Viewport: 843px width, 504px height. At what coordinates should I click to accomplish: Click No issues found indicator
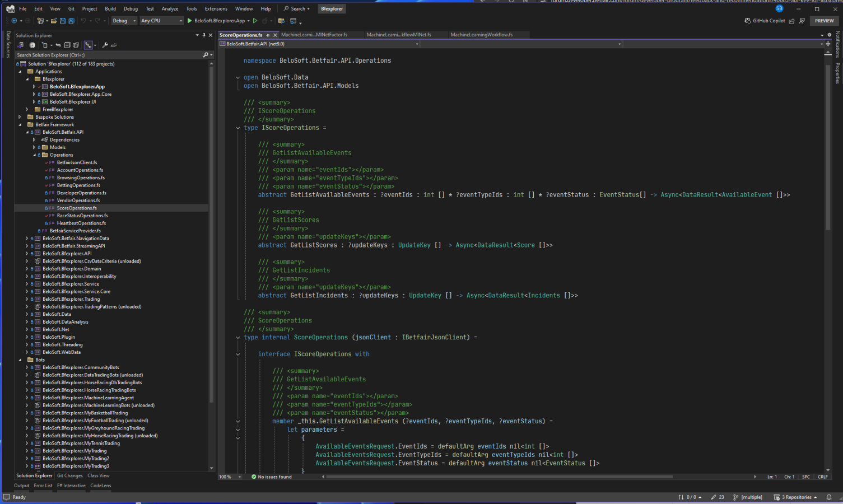[x=271, y=477]
